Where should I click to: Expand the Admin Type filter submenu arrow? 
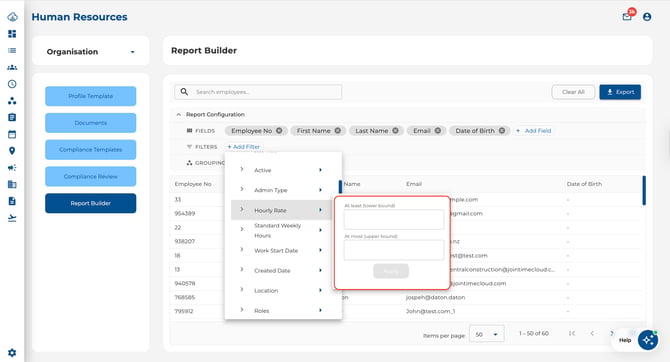pos(320,190)
